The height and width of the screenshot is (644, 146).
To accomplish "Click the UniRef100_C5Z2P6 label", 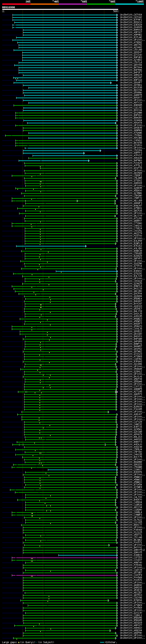I will click(x=131, y=150).
